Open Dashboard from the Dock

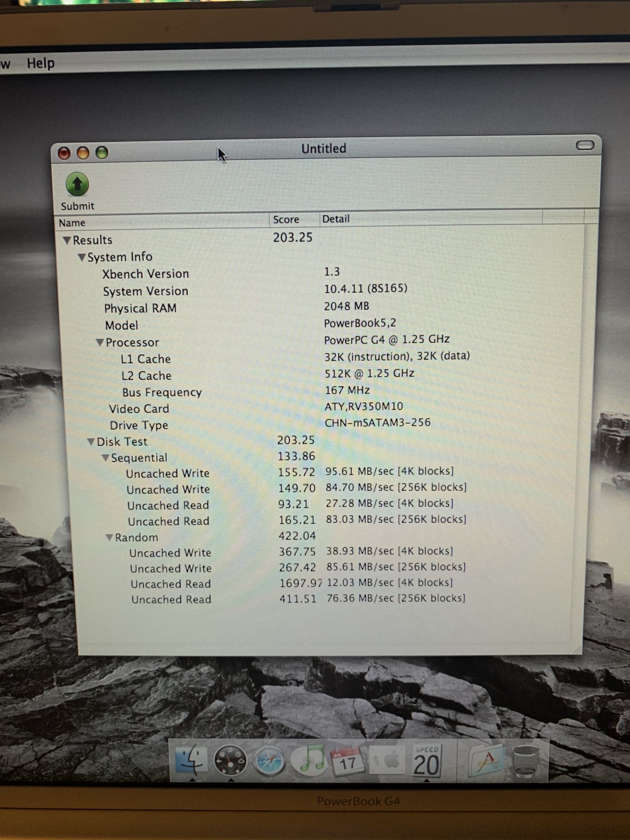click(x=230, y=761)
